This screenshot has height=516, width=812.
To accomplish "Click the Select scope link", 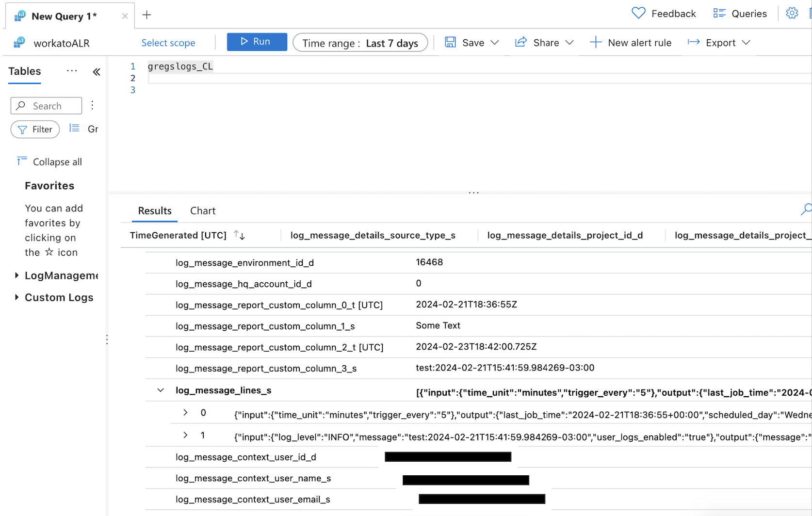I will click(x=168, y=43).
